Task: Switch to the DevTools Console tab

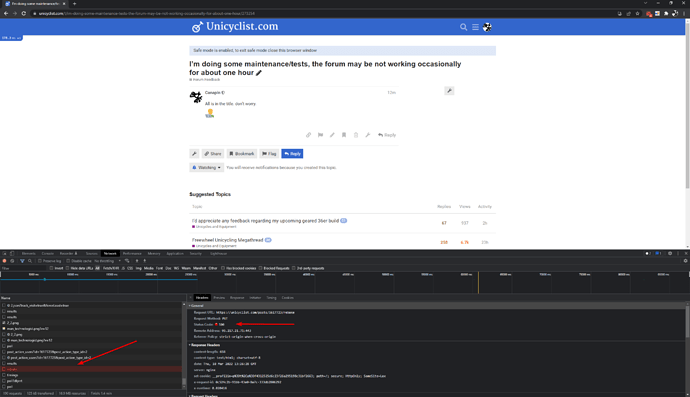Action: 48,254
